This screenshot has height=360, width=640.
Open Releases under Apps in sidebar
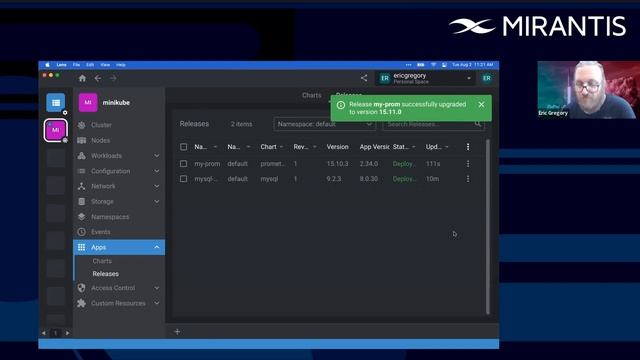(x=105, y=274)
